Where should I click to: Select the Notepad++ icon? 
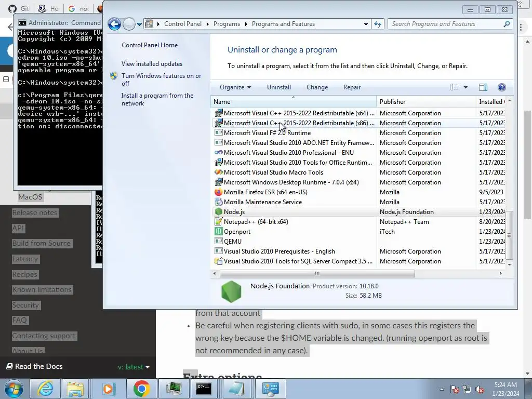click(219, 221)
